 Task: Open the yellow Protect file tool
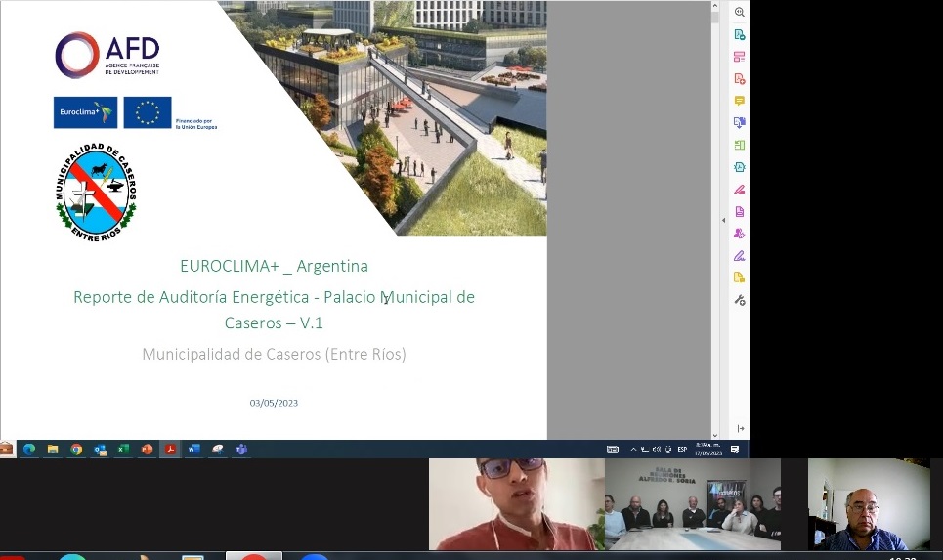click(740, 278)
